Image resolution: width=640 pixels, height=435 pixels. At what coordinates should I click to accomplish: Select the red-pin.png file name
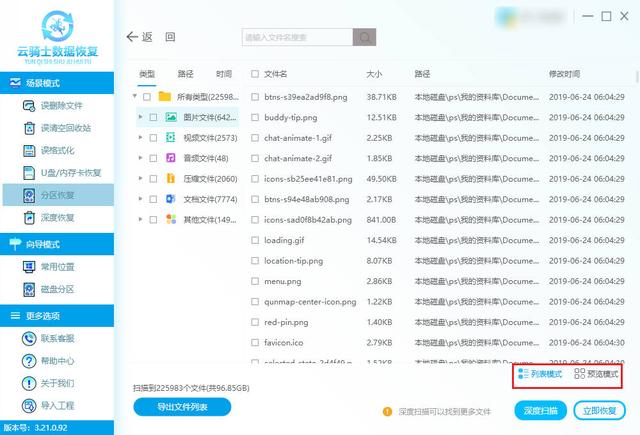pos(286,322)
